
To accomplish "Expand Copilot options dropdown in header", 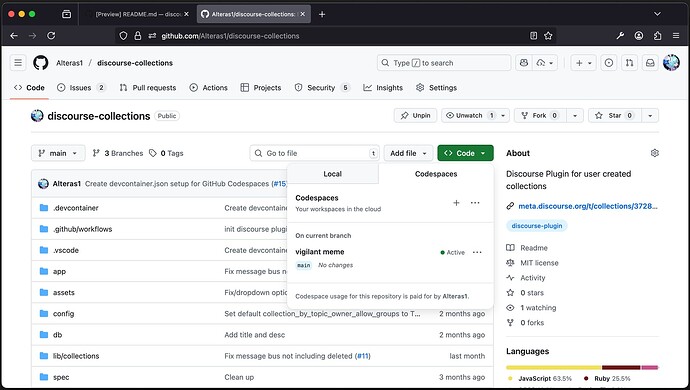I will coord(545,63).
